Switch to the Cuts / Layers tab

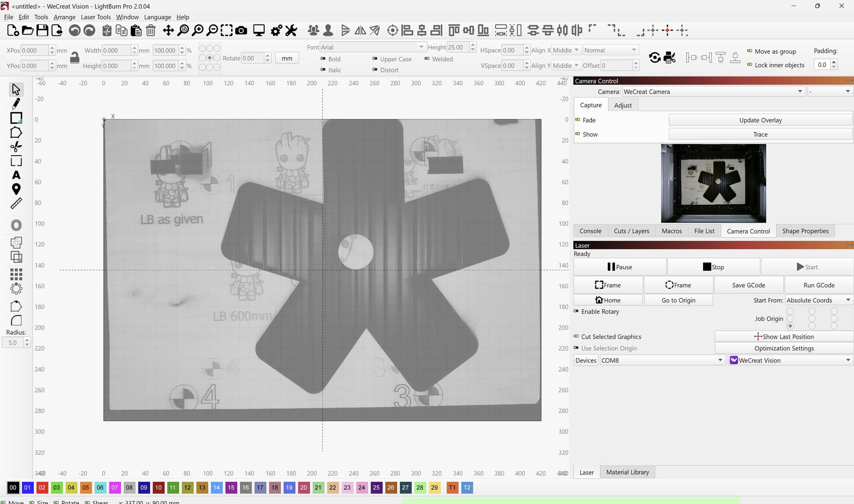pyautogui.click(x=631, y=231)
